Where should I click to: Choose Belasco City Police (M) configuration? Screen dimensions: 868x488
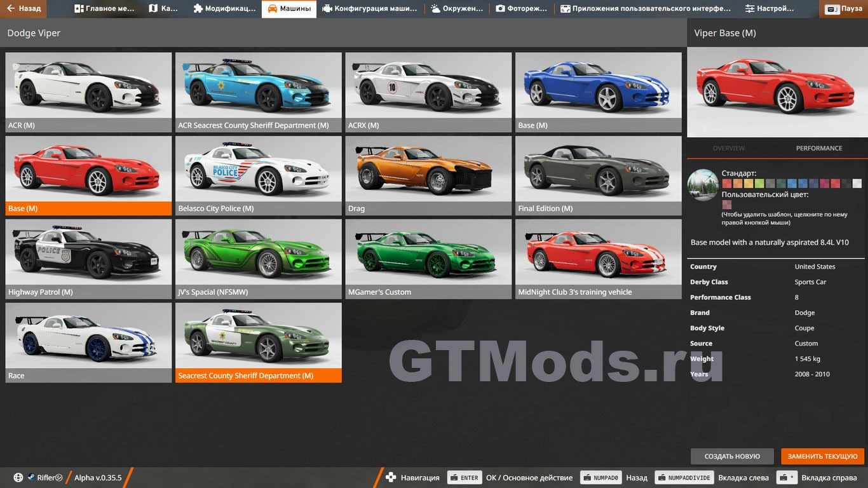pos(259,175)
